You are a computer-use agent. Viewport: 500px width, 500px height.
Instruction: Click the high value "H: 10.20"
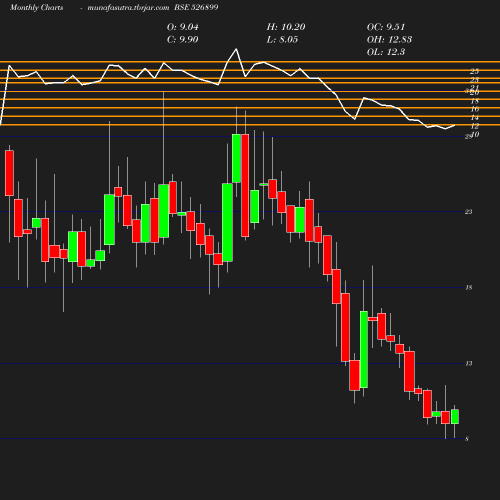[x=286, y=27]
